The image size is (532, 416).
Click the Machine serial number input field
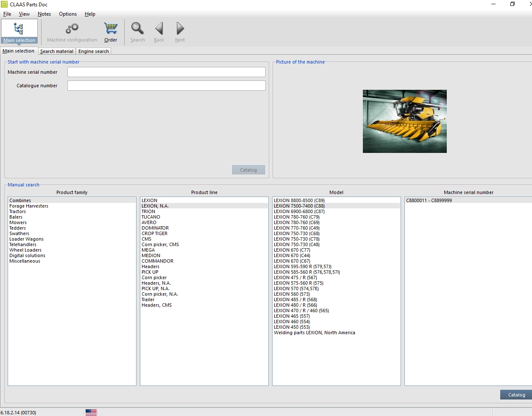(166, 72)
